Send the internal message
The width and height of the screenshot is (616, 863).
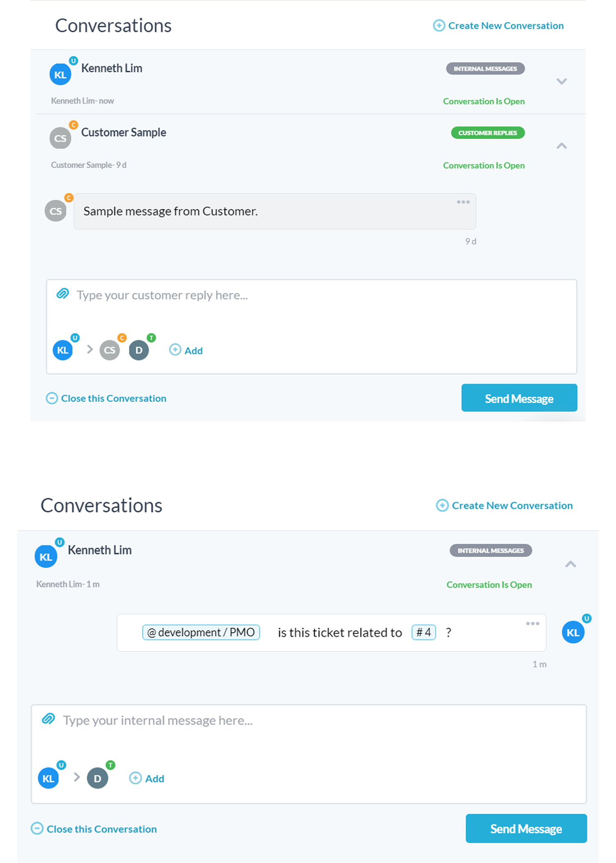tap(526, 828)
